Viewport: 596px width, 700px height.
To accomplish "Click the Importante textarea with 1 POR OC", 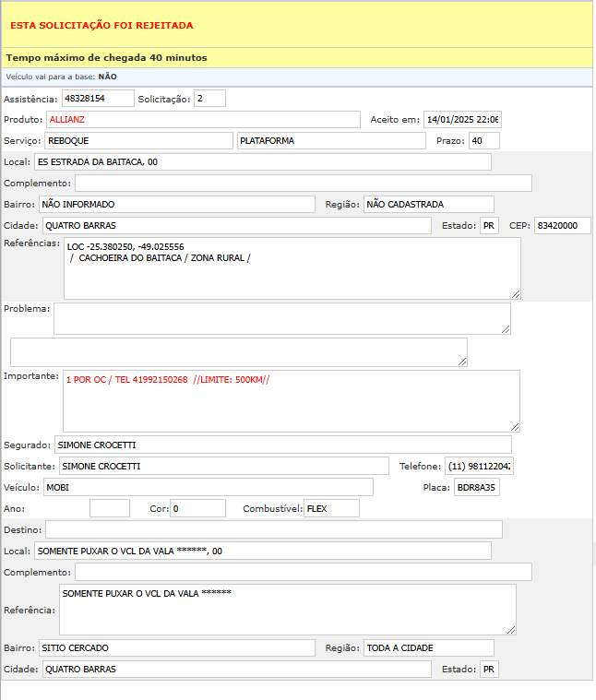I will coord(291,401).
